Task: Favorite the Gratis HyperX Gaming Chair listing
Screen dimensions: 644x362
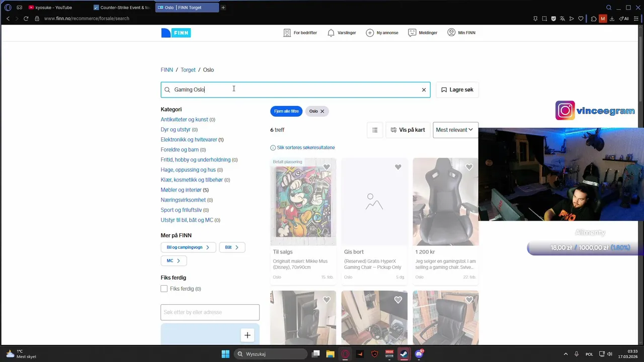Action: pos(398,167)
